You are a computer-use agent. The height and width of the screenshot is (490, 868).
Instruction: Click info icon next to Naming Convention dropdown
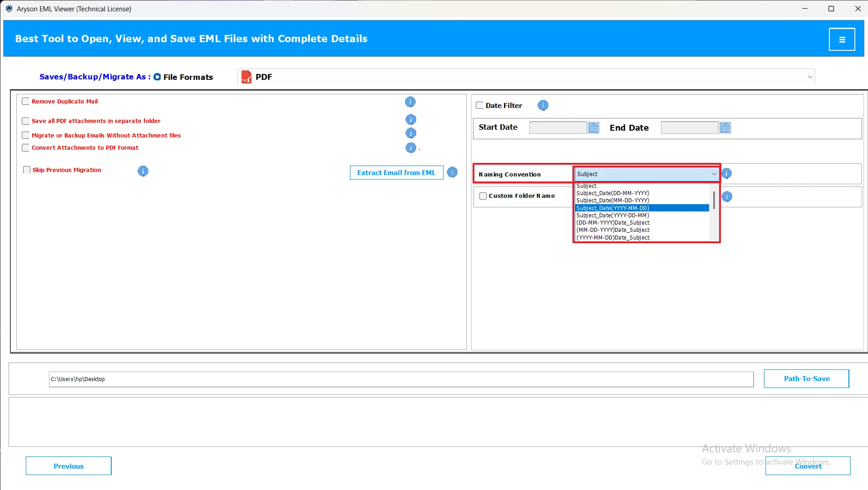726,174
